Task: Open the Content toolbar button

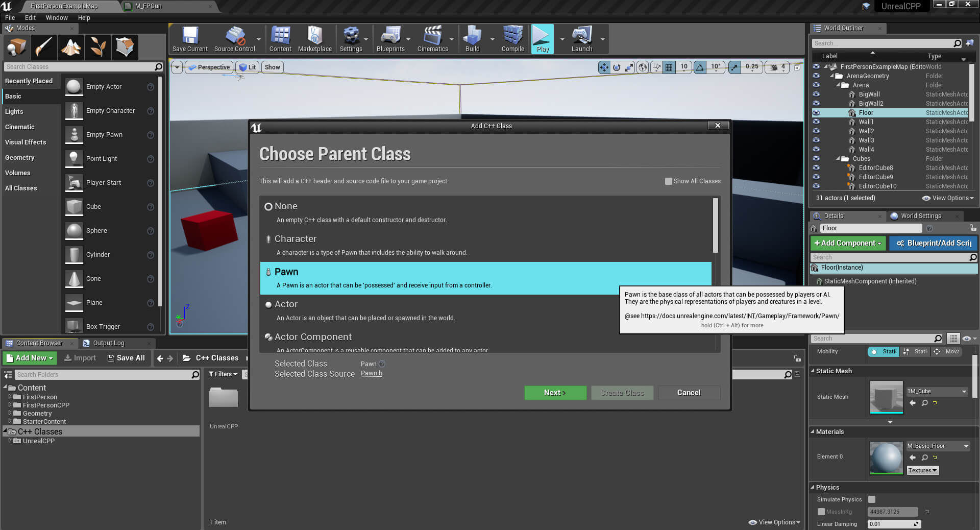Action: click(280, 39)
